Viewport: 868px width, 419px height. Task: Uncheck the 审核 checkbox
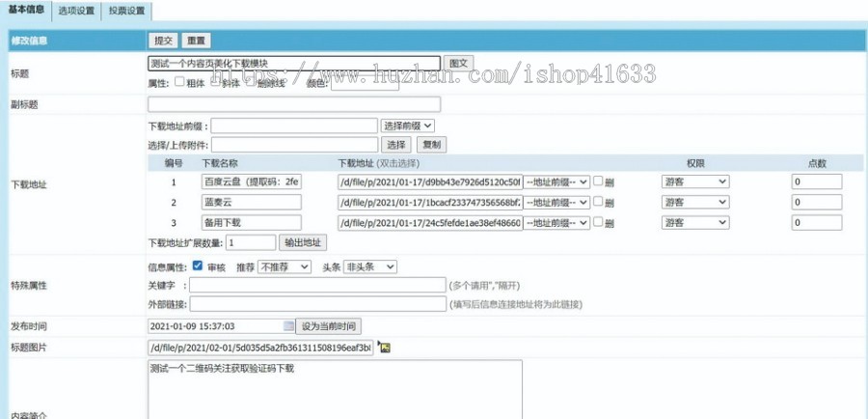pos(198,265)
